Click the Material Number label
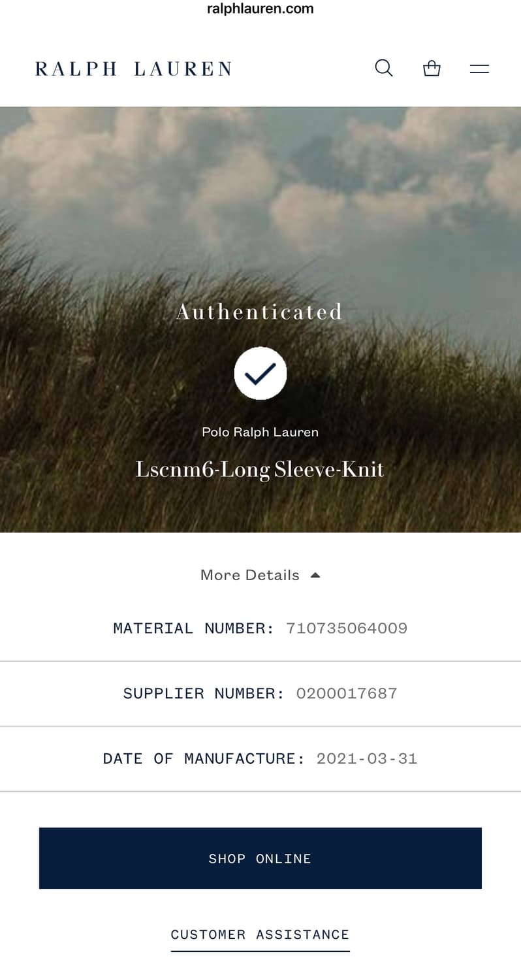Image resolution: width=521 pixels, height=980 pixels. point(194,628)
